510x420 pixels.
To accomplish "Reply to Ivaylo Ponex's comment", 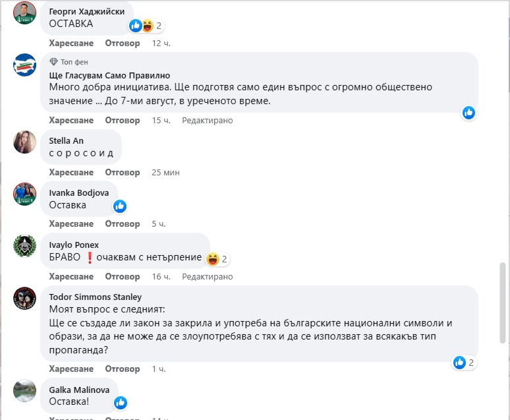I will (123, 276).
